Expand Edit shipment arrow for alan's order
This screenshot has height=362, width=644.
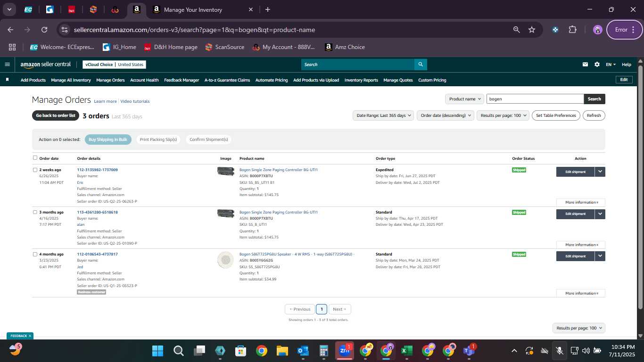[x=600, y=214]
